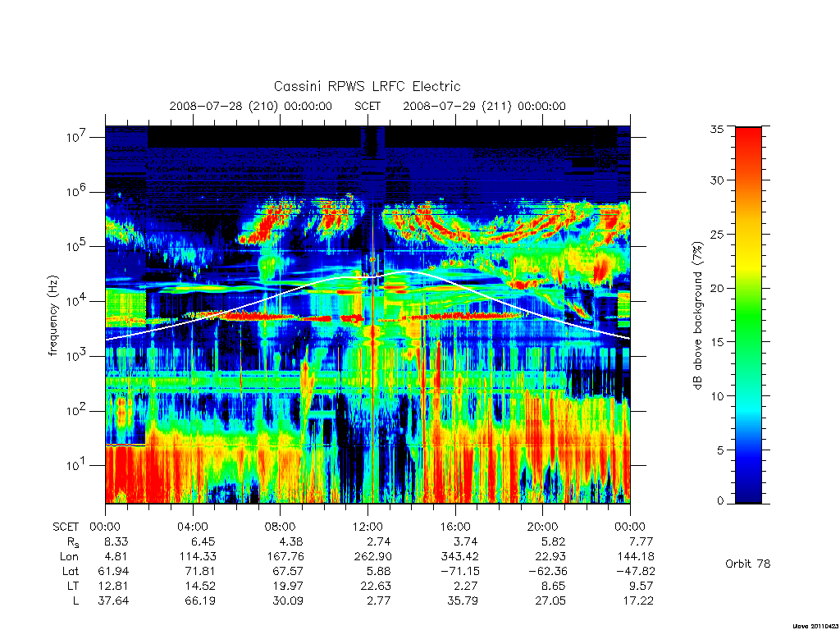Click the Lon value '22.93'

click(550, 557)
